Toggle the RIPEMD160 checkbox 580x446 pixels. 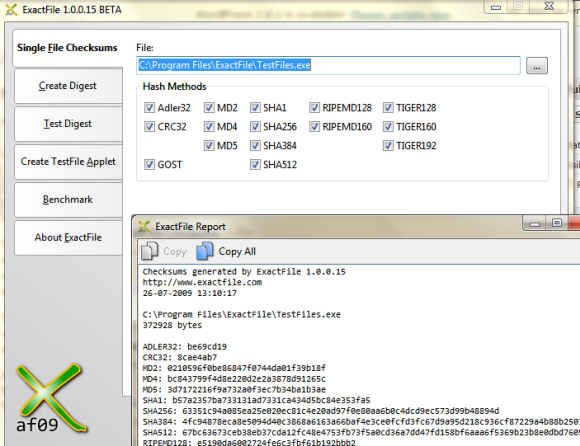[x=314, y=126]
